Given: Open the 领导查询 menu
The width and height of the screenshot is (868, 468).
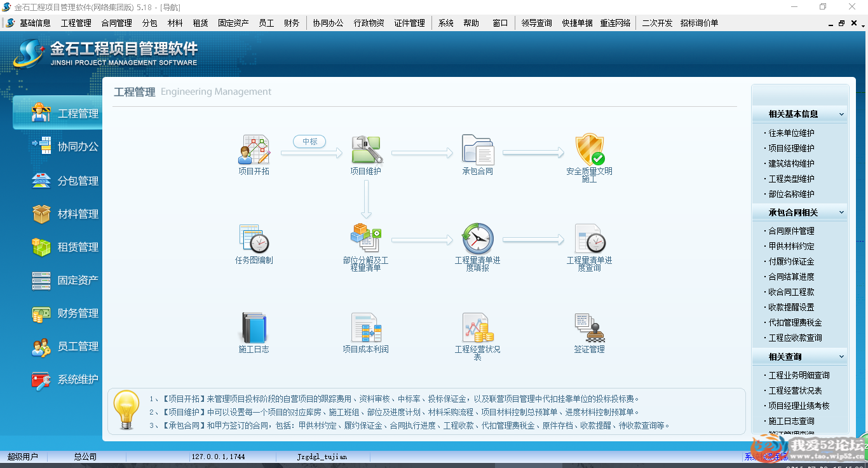Looking at the screenshot, I should (x=537, y=23).
